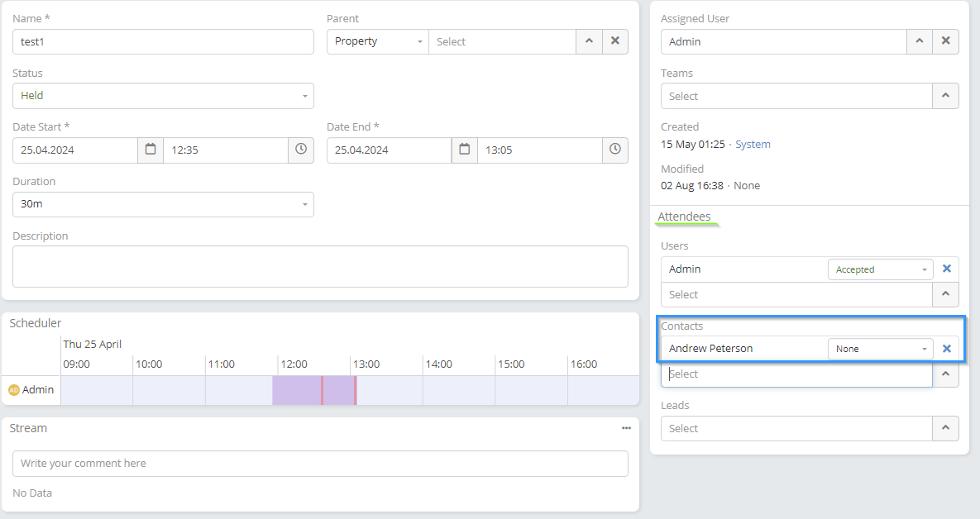Open the System user link
This screenshot has height=519, width=980.
753,145
